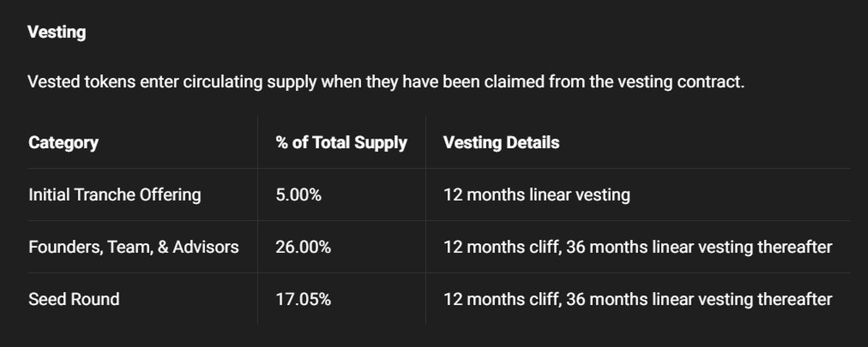The height and width of the screenshot is (347, 868).
Task: Click the Vesting Details column header
Action: pos(501,142)
